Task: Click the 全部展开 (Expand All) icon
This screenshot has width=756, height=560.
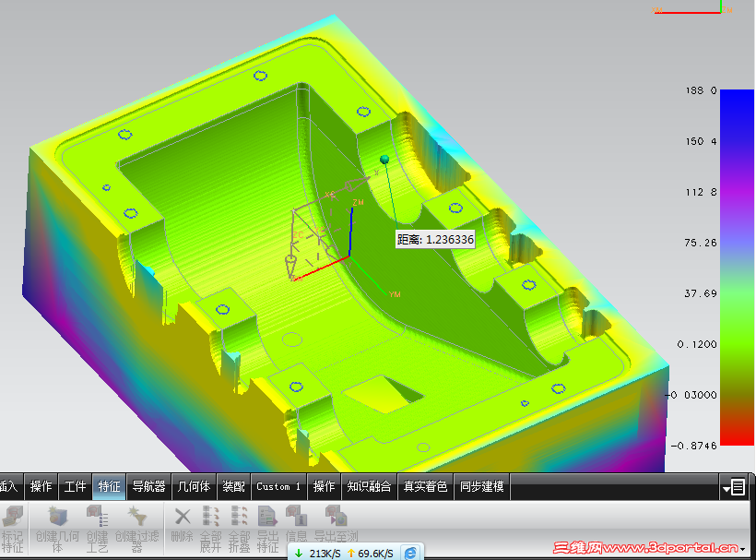Action: pyautogui.click(x=211, y=516)
